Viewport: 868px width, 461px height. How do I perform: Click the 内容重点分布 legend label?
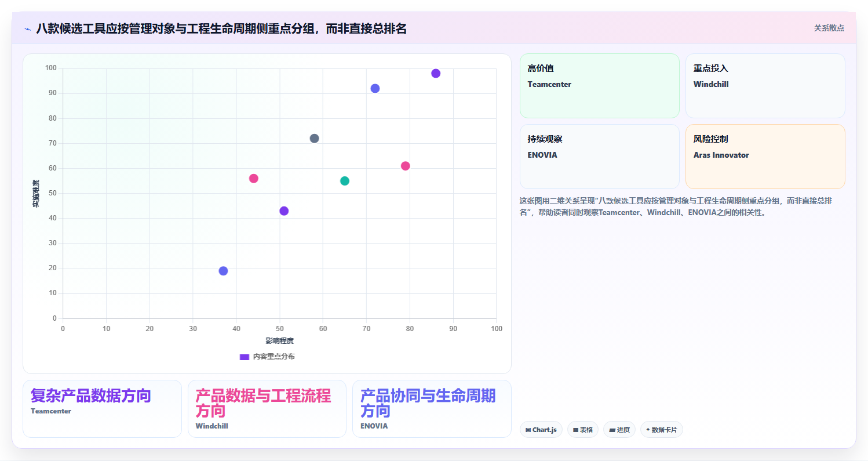274,357
